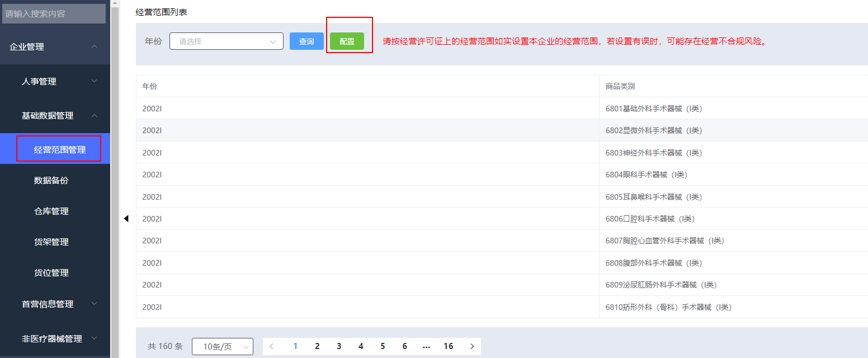The width and height of the screenshot is (868, 358).
Task: Open 仓库管理 in the sidebar
Action: click(x=51, y=211)
